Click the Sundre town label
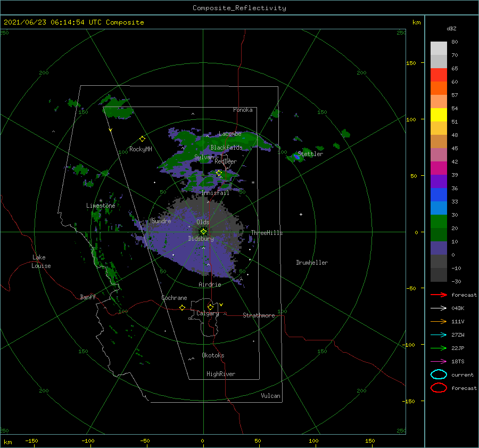The image size is (479, 448). [161, 221]
